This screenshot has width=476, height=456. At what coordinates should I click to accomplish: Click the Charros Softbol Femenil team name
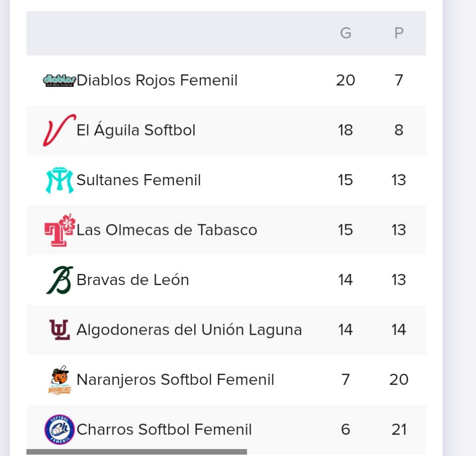pos(164,430)
